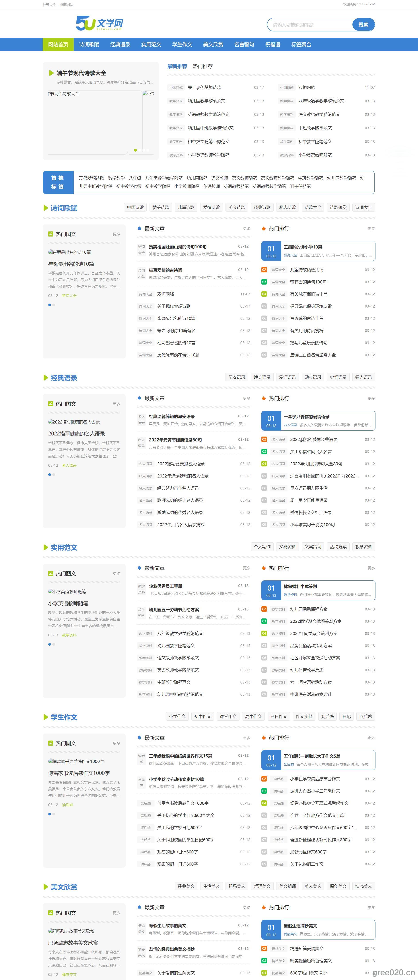Click green triangle icon beside 诗词歌赋 heading
This screenshot has height=980, width=418.
tap(46, 208)
